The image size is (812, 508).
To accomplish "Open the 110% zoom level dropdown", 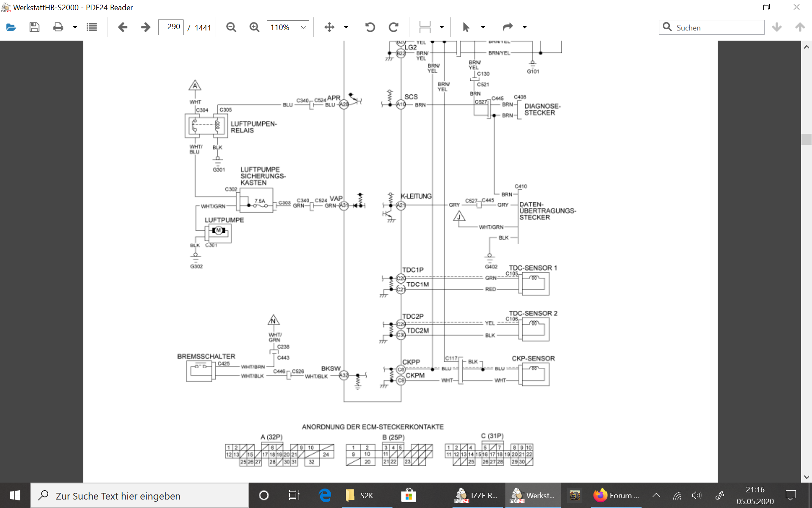I will (x=288, y=28).
